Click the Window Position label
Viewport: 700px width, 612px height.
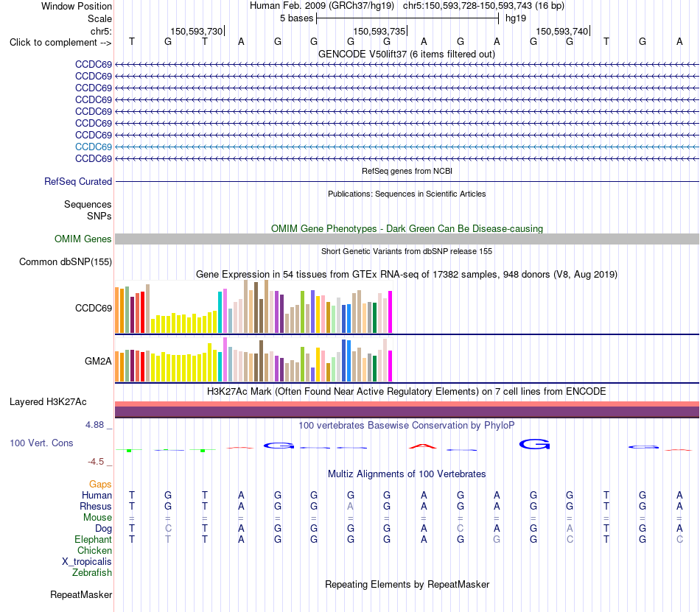(x=77, y=6)
